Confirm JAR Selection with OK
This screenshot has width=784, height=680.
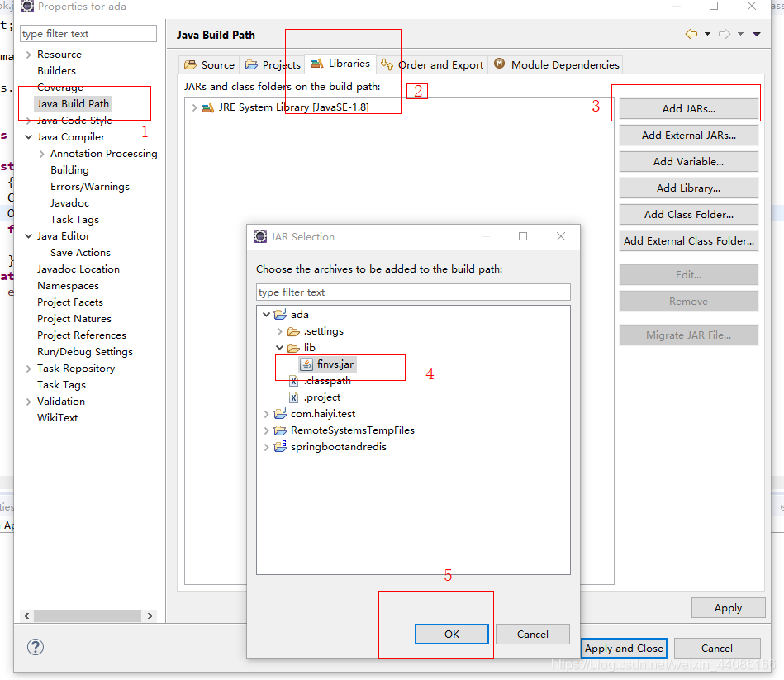[451, 634]
